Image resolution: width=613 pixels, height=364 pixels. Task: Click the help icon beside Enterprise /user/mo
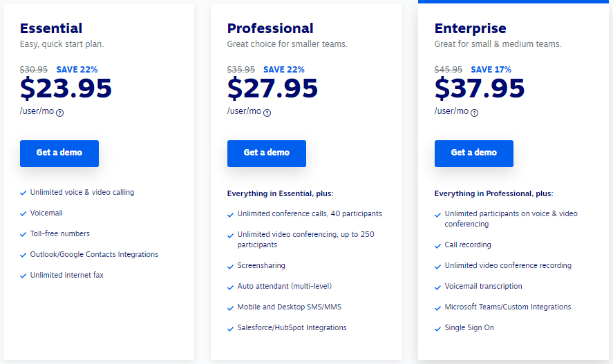tap(474, 113)
